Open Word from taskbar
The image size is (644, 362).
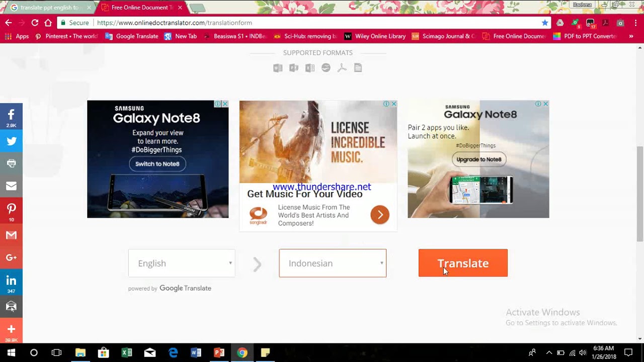coord(196,352)
